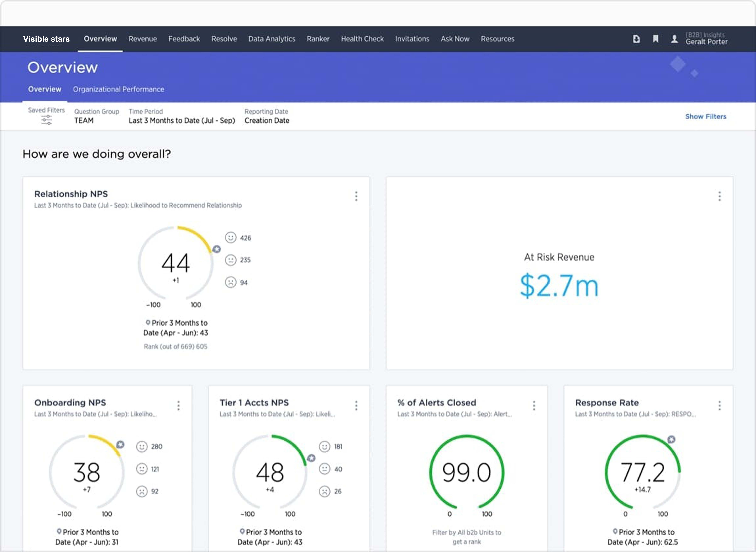Screen dimensions: 756x552
Task: Click the detractors sad face icon showing 94
Action: (x=231, y=282)
